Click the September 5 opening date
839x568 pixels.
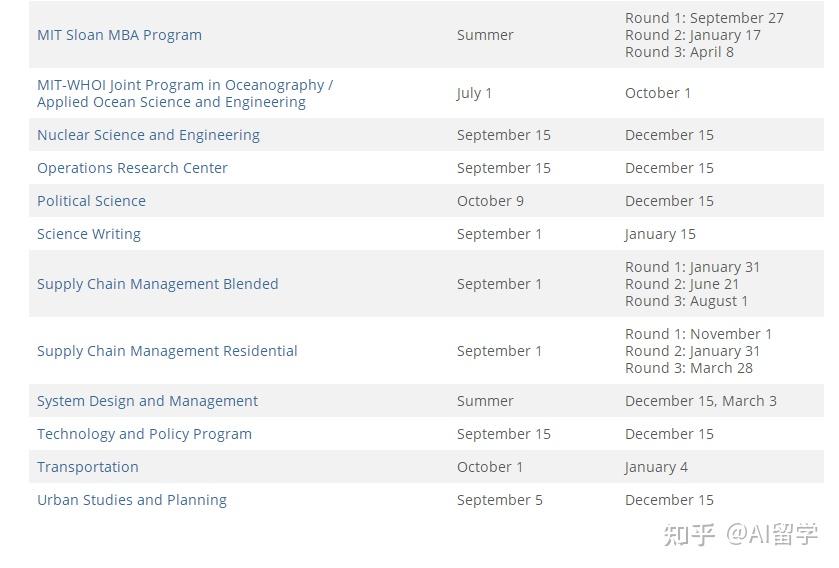point(499,500)
